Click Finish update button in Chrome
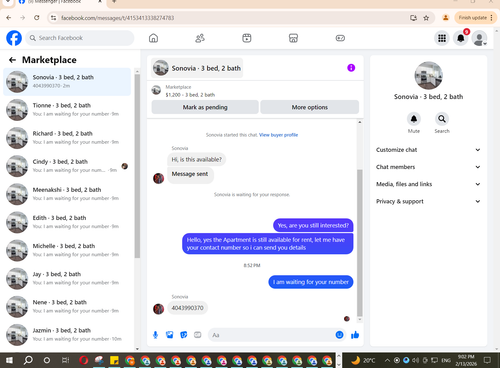Viewport: 500px width, 368px height. [x=475, y=18]
